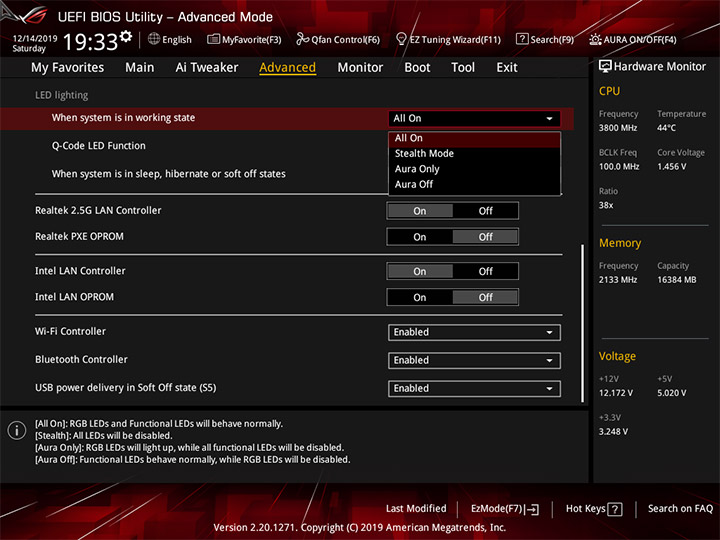The width and height of the screenshot is (720, 540).
Task: Click the info icon beside help text
Action: click(x=17, y=430)
